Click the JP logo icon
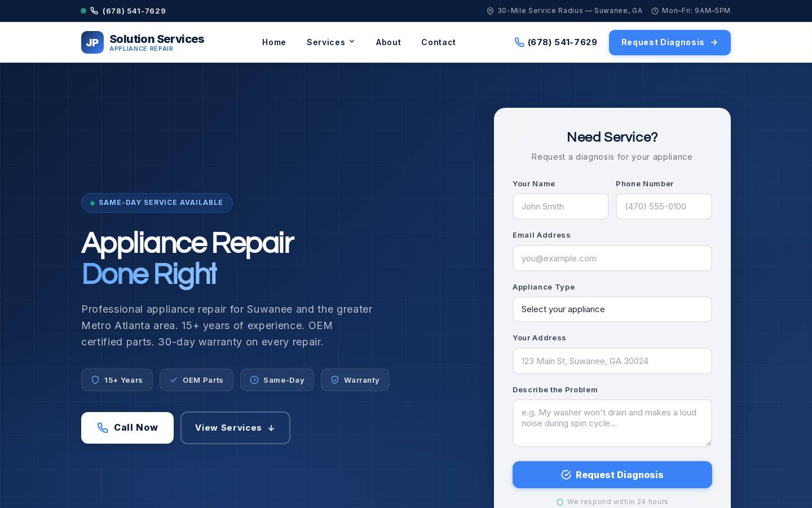The width and height of the screenshot is (812, 508). click(x=92, y=42)
